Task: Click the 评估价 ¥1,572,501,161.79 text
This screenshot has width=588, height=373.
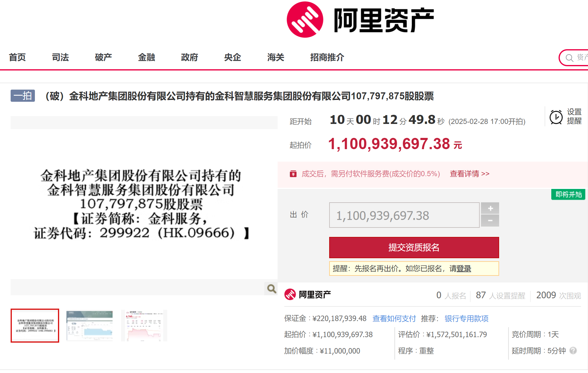Action: click(x=442, y=334)
